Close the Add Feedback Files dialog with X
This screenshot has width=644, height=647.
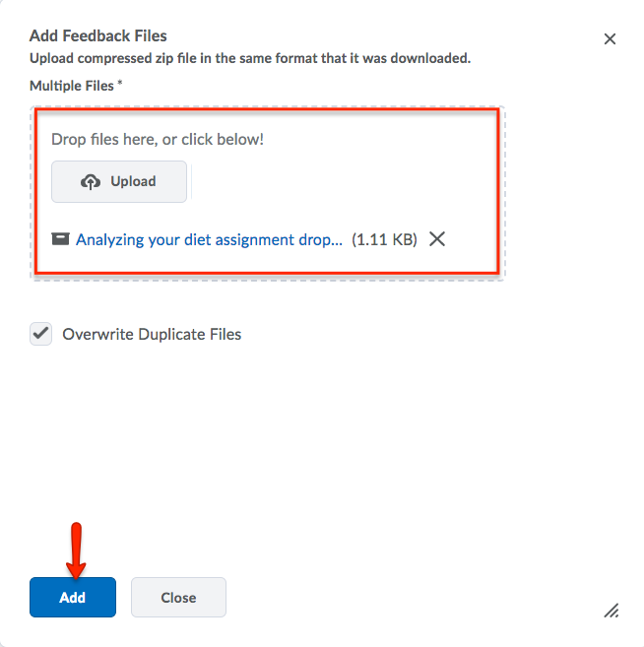pos(610,38)
